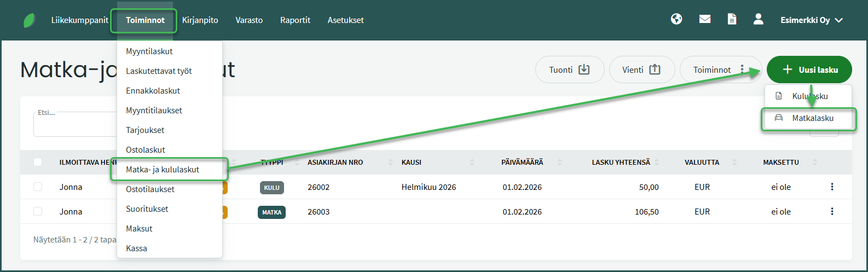868x272 pixels.
Task: Toggle the select-all header checkbox
Action: (x=38, y=162)
